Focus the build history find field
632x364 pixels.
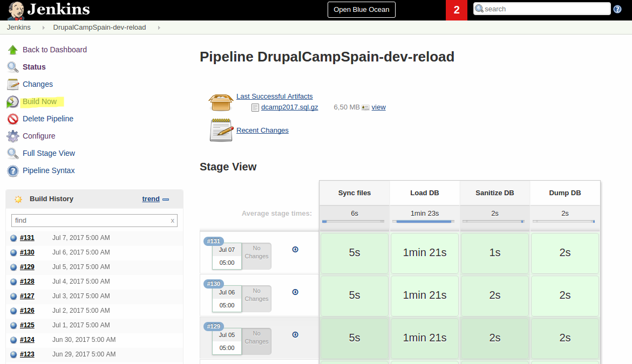coord(94,221)
